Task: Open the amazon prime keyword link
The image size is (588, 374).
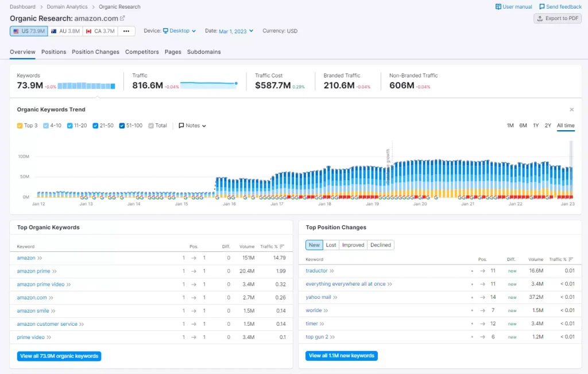Action: (x=33, y=271)
